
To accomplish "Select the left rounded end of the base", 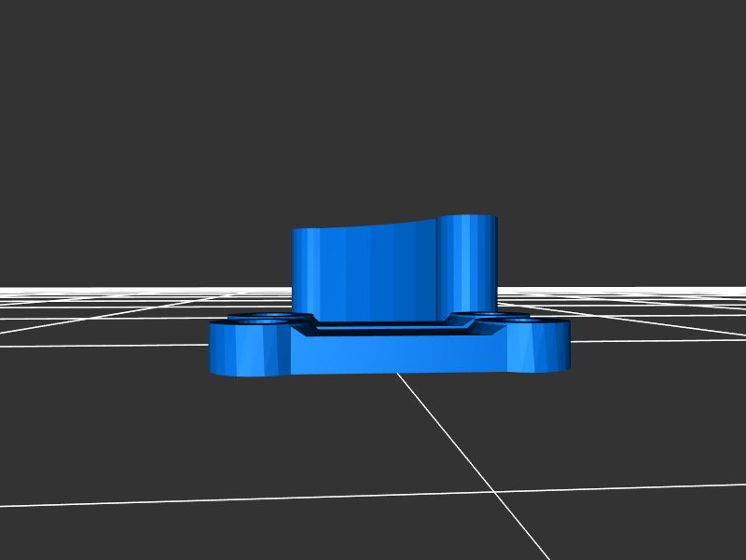I will (233, 350).
